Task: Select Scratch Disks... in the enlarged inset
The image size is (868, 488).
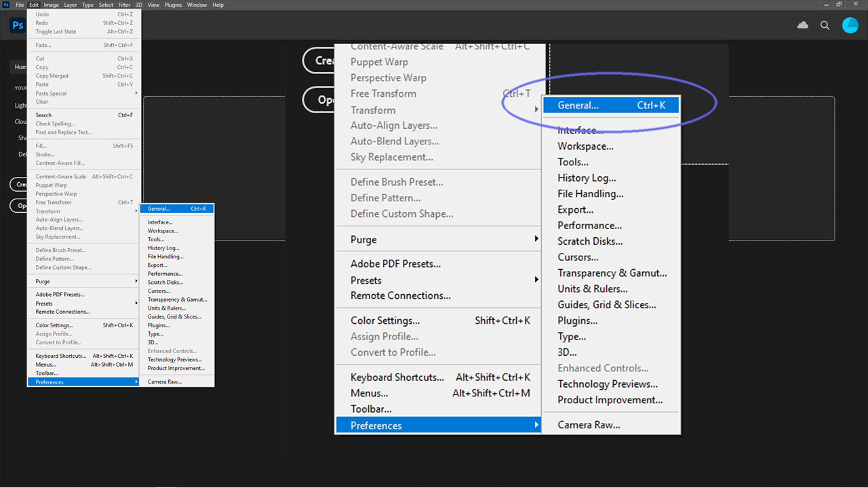Action: (611, 241)
